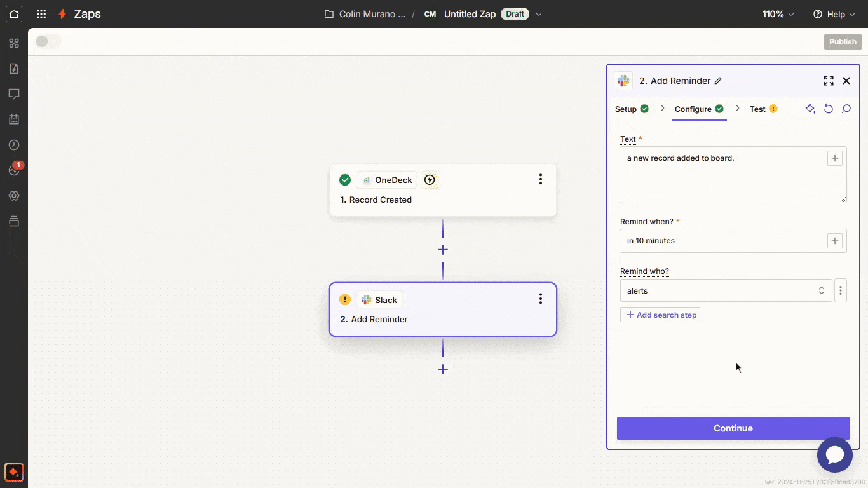Click the Untitled Zap title
The height and width of the screenshot is (488, 868).
pyautogui.click(x=470, y=14)
